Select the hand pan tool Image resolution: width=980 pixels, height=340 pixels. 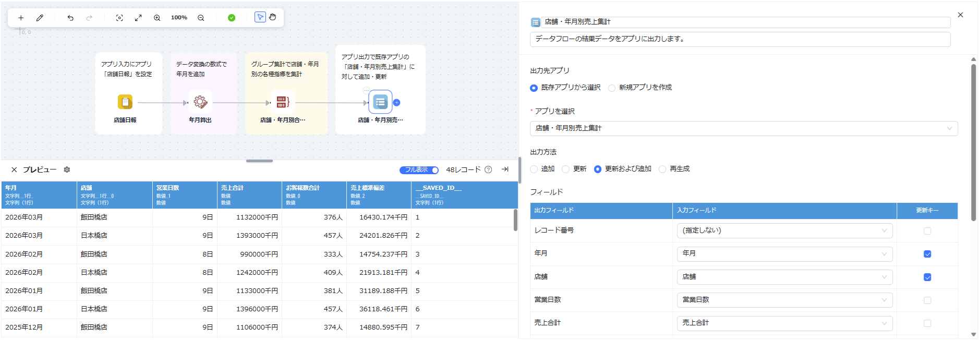tap(273, 17)
